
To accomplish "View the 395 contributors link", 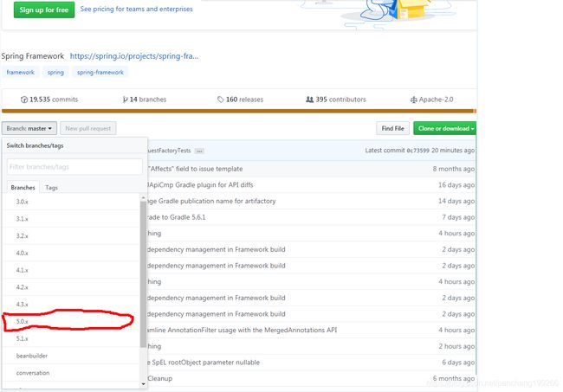I will [340, 100].
